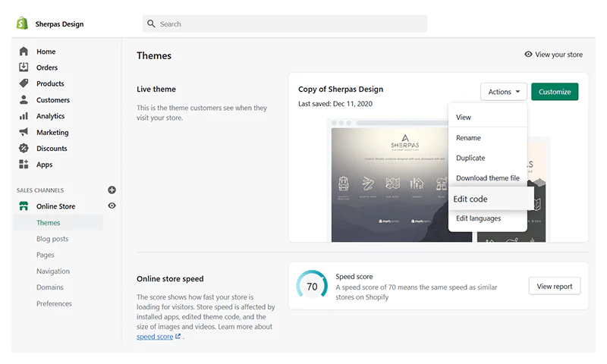This screenshot has height=364, width=607.
Task: Click the Marketing megaphone icon
Action: click(24, 132)
